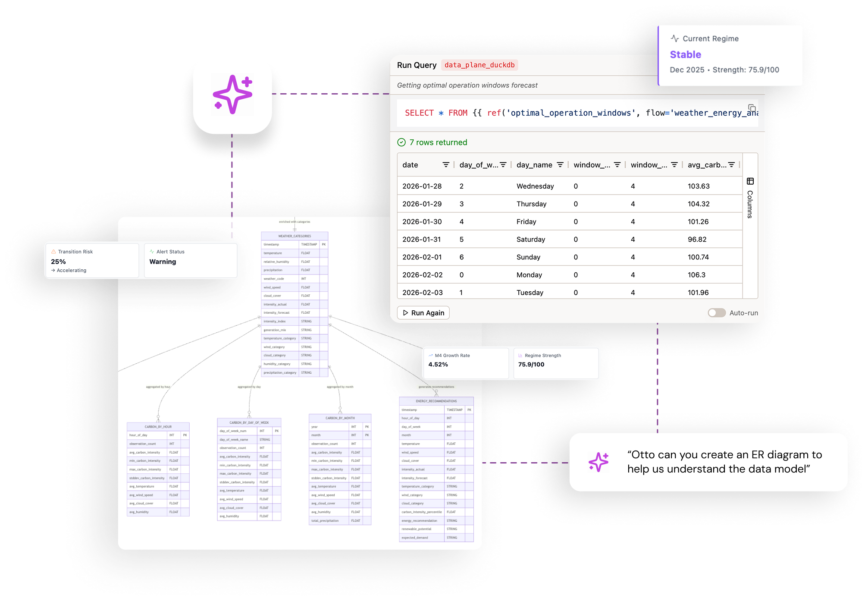Toggle the Auto-run switch
This screenshot has height=602, width=868.
(x=716, y=313)
